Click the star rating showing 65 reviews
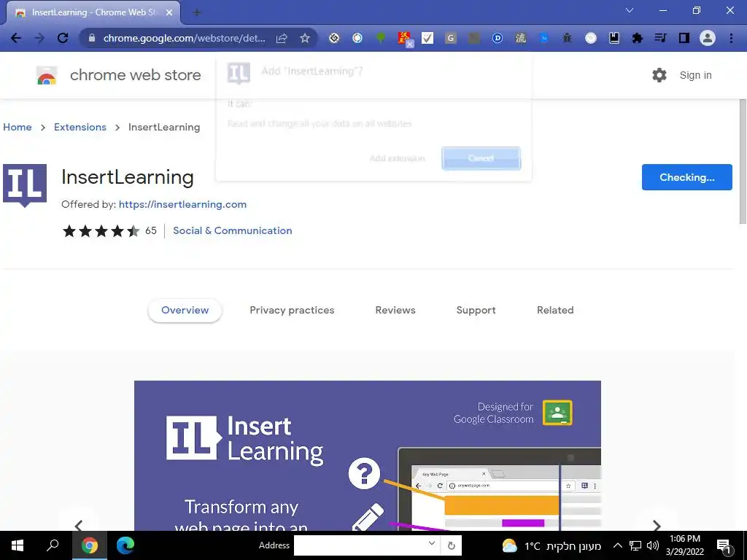 (x=109, y=231)
